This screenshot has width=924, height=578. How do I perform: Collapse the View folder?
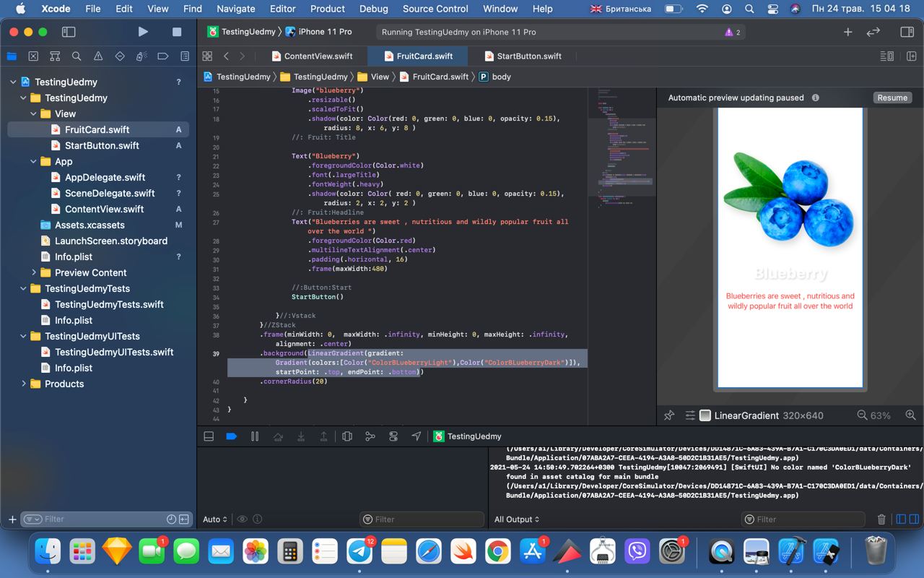tap(33, 113)
